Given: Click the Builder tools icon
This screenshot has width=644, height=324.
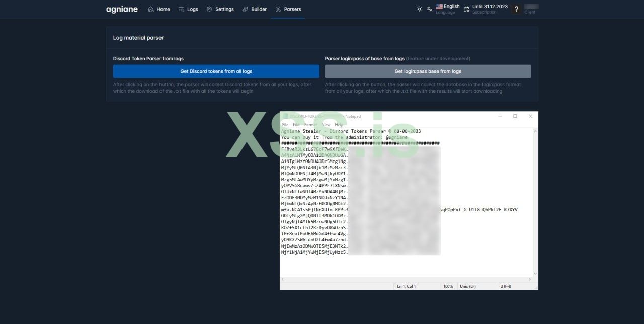Looking at the screenshot, I should (x=245, y=9).
